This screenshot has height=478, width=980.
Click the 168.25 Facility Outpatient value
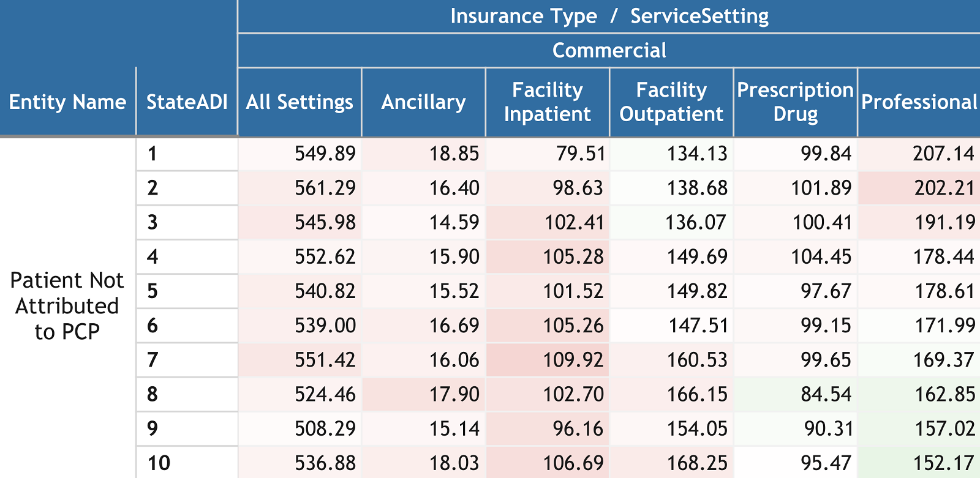[697, 463]
